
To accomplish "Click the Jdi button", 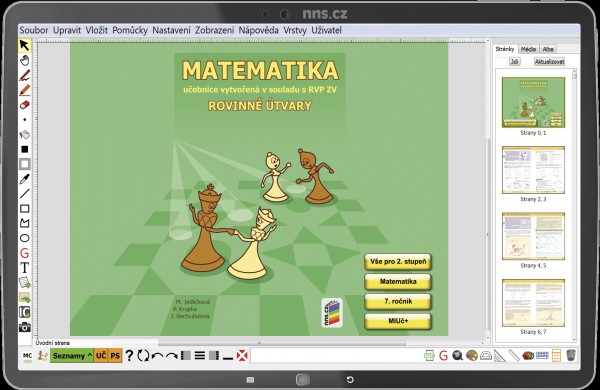I will [x=515, y=62].
